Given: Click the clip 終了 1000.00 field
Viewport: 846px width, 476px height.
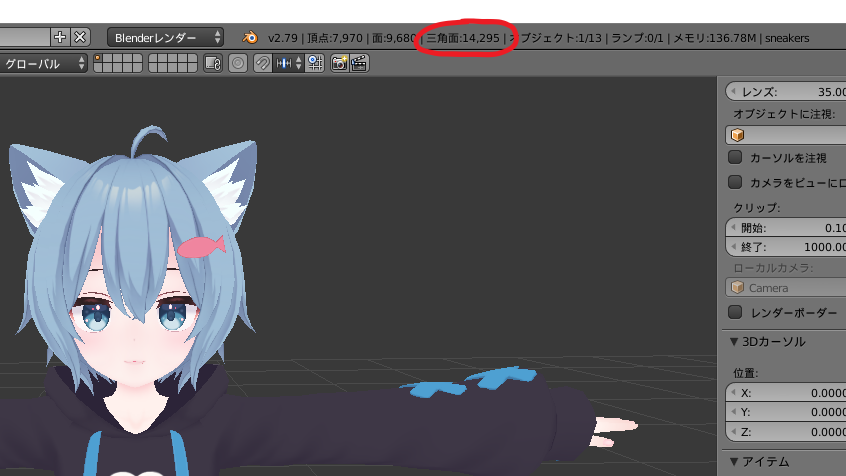Looking at the screenshot, I should [786, 247].
